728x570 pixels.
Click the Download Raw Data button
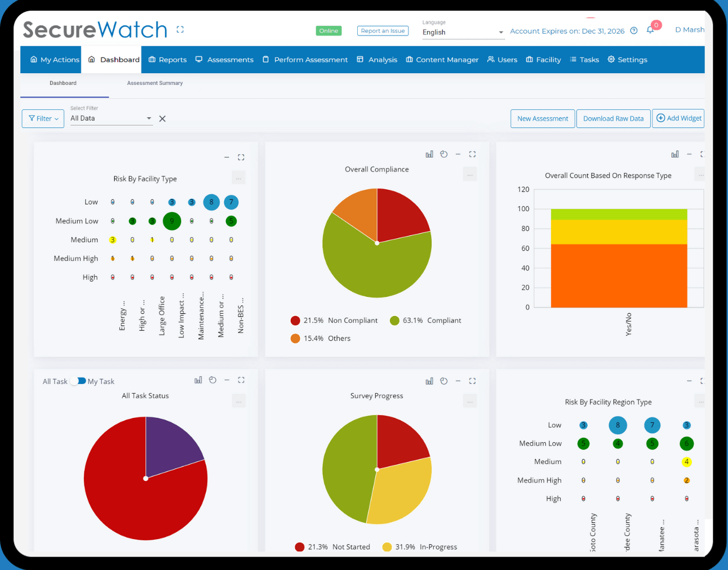tap(613, 118)
